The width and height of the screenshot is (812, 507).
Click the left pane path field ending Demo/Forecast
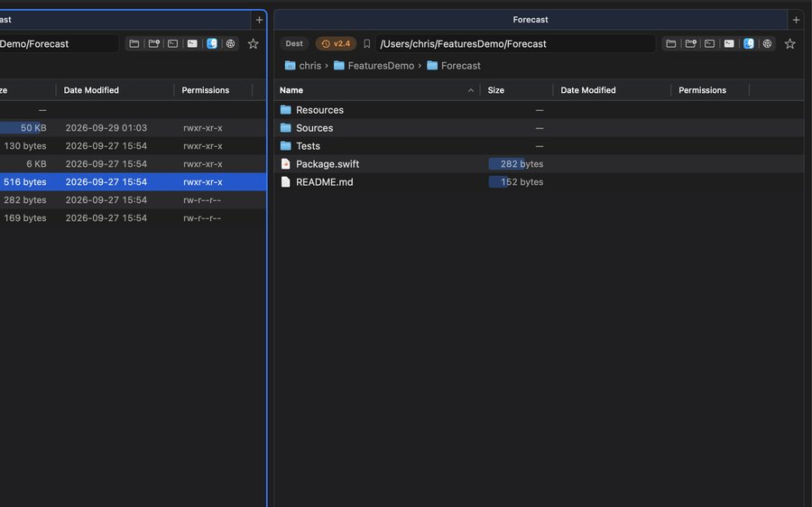pyautogui.click(x=59, y=43)
